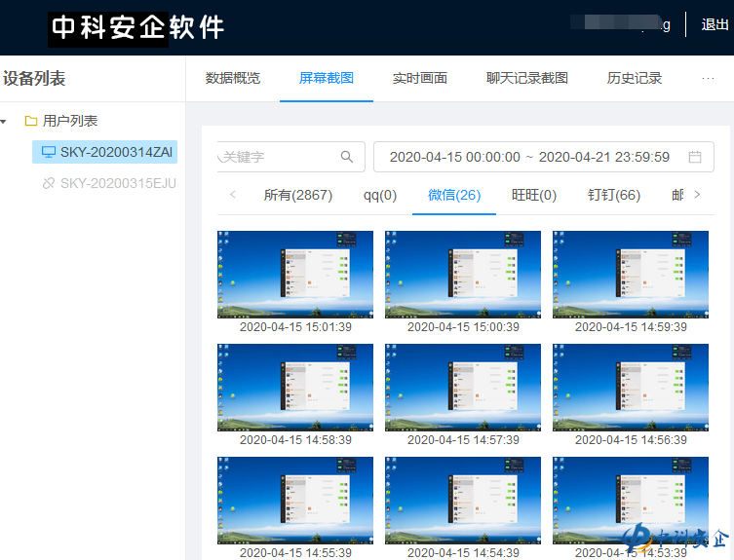This screenshot has width=734, height=560.
Task: Open the calendar icon in date range
Action: (695, 157)
